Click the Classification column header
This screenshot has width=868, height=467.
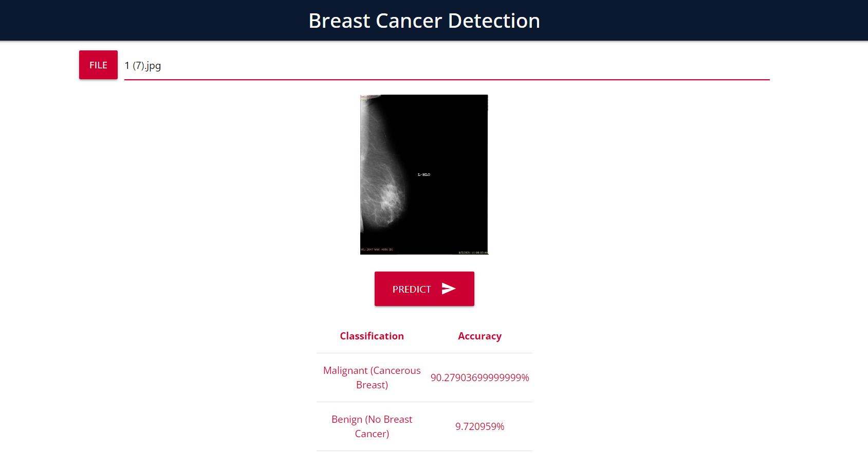click(372, 336)
